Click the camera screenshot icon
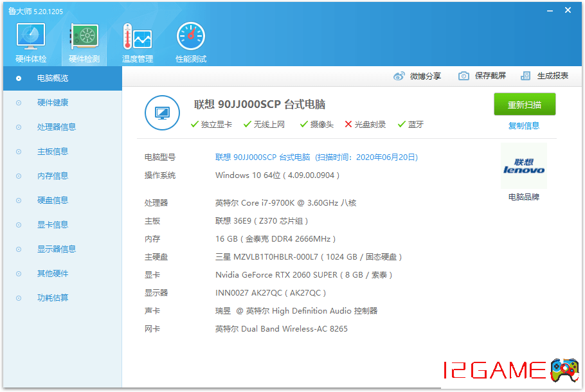This screenshot has width=585, height=392. pos(464,76)
